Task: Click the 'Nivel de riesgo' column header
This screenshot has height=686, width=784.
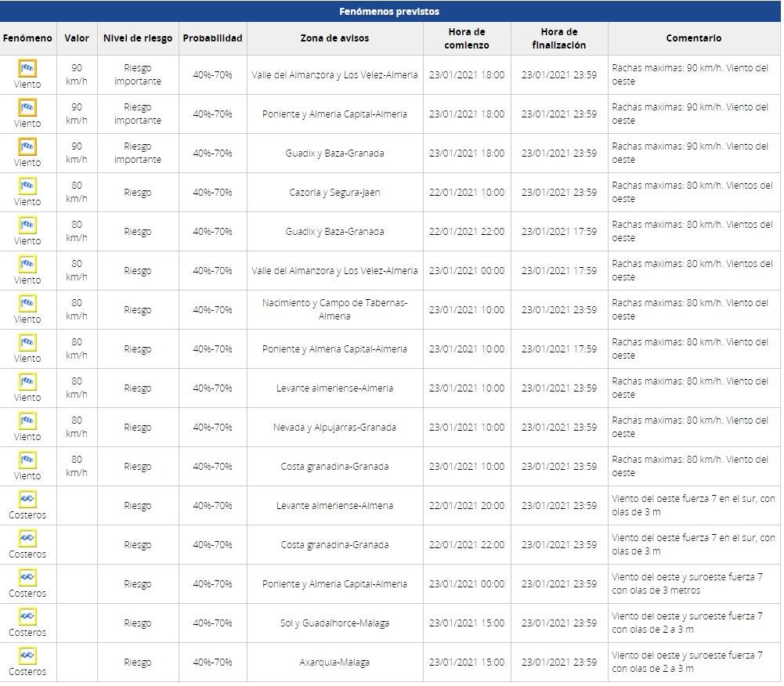Action: pyautogui.click(x=137, y=38)
